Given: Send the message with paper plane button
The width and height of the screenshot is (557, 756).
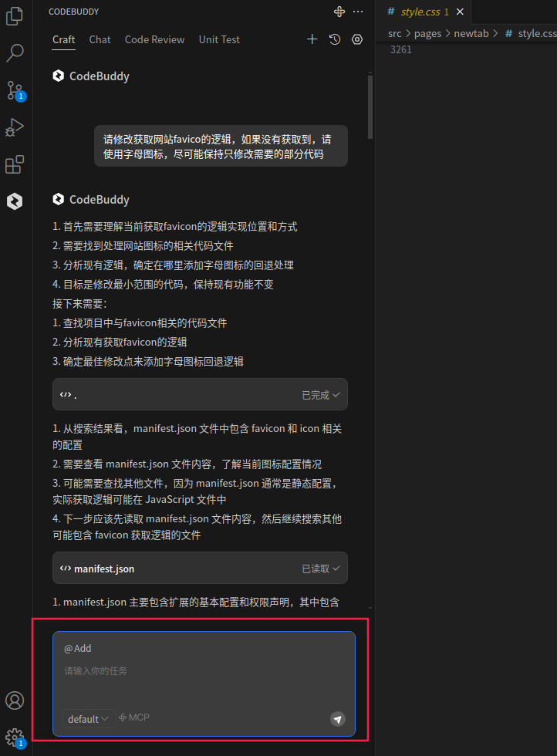Looking at the screenshot, I should pyautogui.click(x=338, y=719).
